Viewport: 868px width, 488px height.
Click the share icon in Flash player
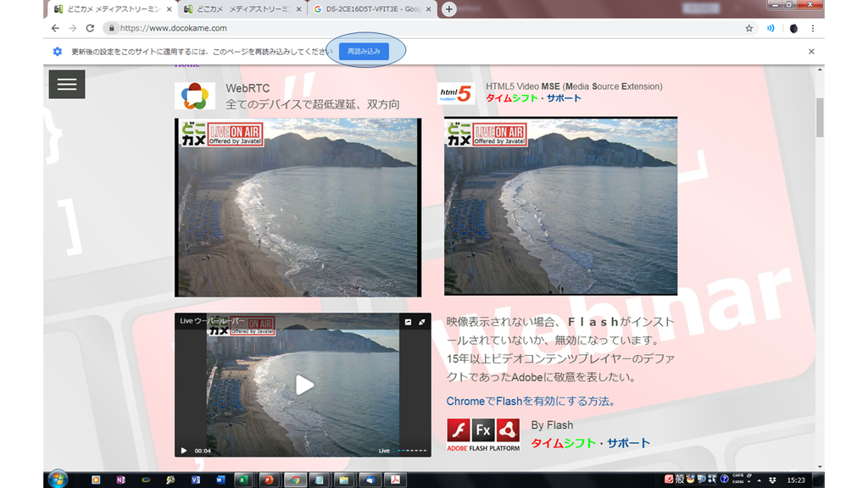(x=408, y=322)
